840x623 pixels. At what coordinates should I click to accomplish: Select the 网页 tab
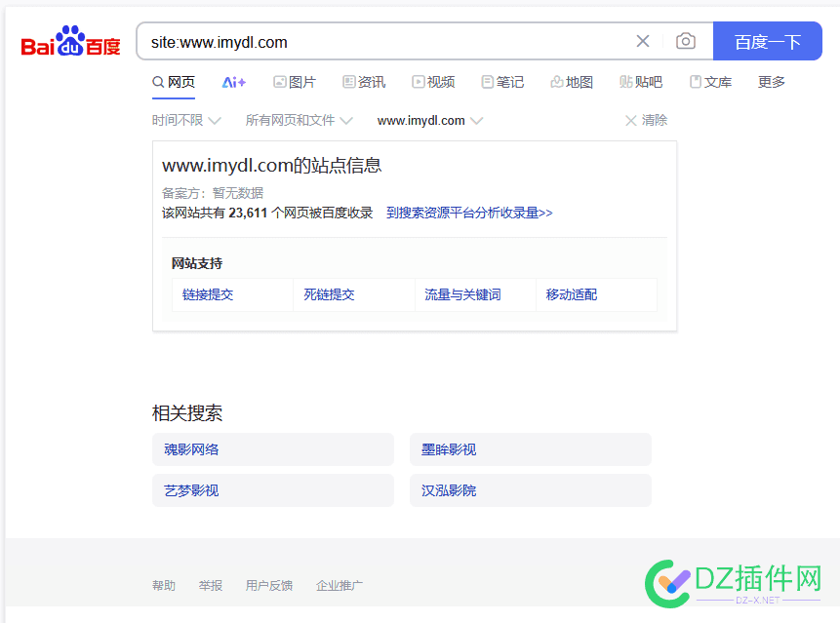point(174,82)
